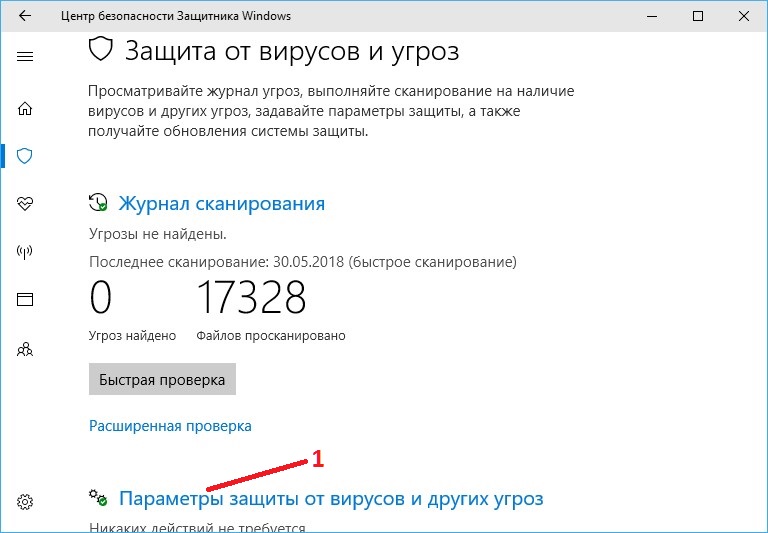This screenshot has width=768, height=533.
Task: Click the Угрозы не найдены text
Action: tap(158, 234)
